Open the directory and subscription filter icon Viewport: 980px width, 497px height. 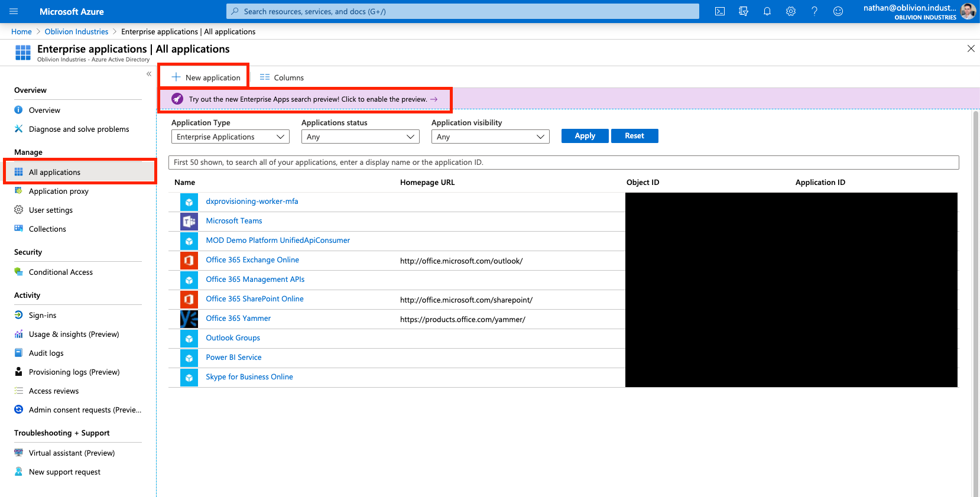click(x=743, y=11)
